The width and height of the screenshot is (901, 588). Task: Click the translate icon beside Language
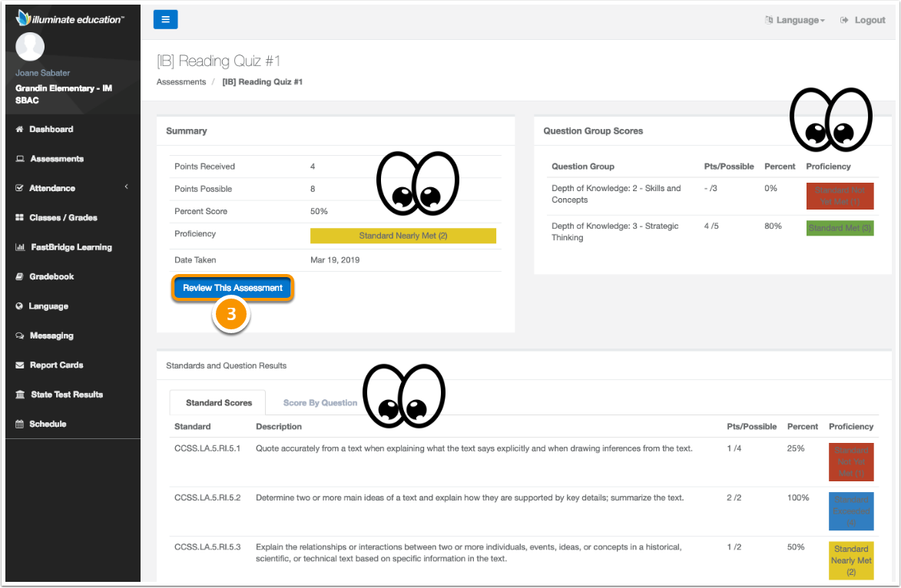(x=769, y=20)
